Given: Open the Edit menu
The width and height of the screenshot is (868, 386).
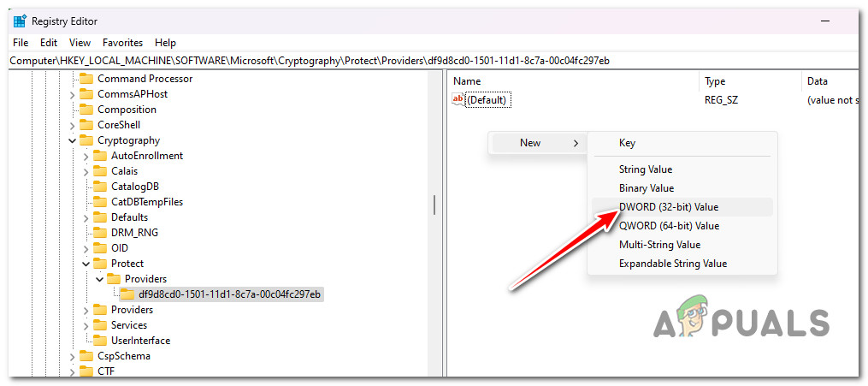Looking at the screenshot, I should click(x=49, y=43).
